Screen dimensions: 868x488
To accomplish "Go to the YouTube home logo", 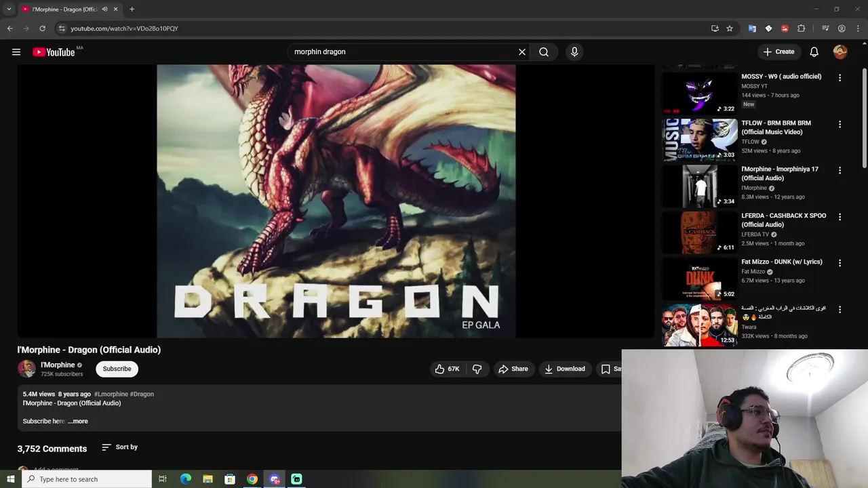I will click(x=54, y=52).
